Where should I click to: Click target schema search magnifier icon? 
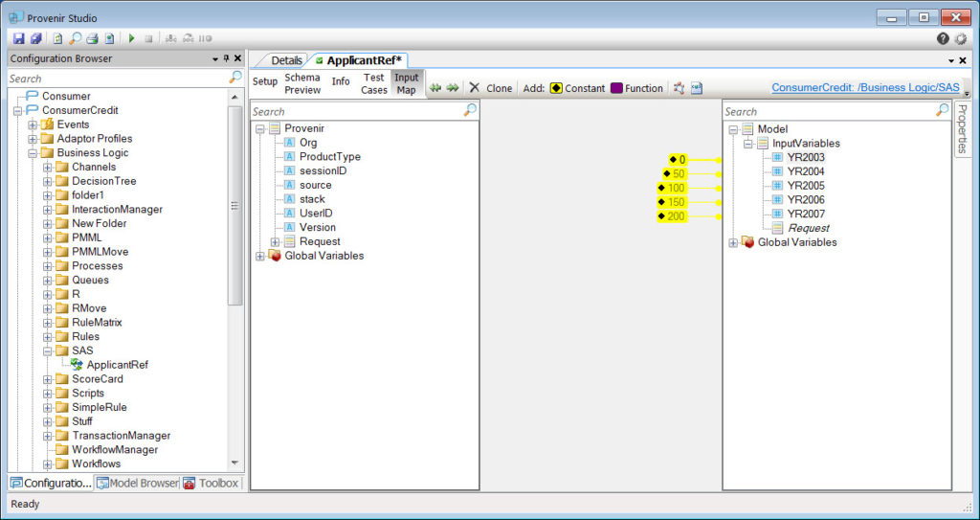pos(943,111)
